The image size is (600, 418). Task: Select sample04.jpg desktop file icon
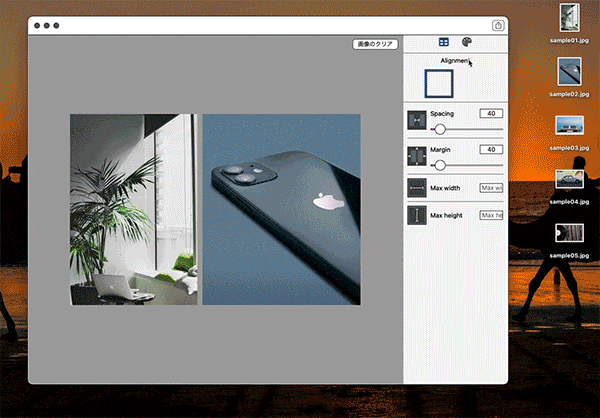(569, 179)
